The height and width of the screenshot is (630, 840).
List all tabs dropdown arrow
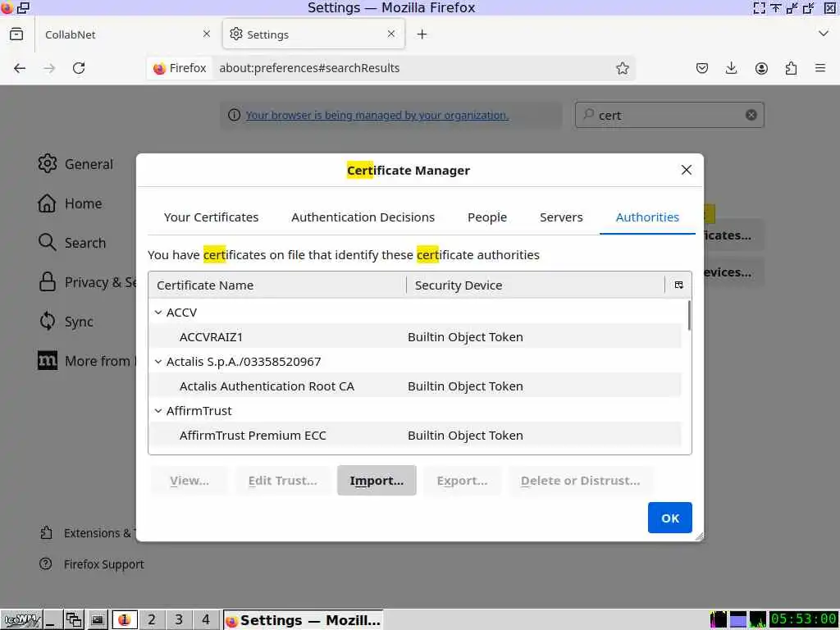(824, 34)
